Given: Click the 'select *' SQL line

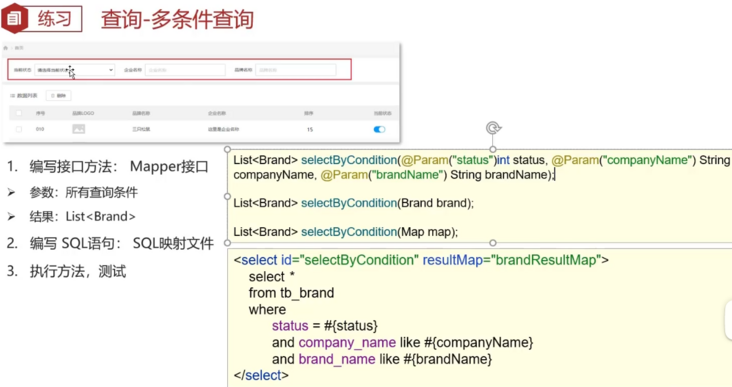Looking at the screenshot, I should (x=272, y=277).
